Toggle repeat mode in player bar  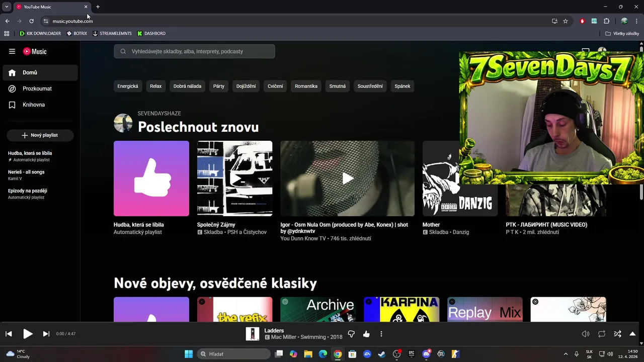(602, 334)
